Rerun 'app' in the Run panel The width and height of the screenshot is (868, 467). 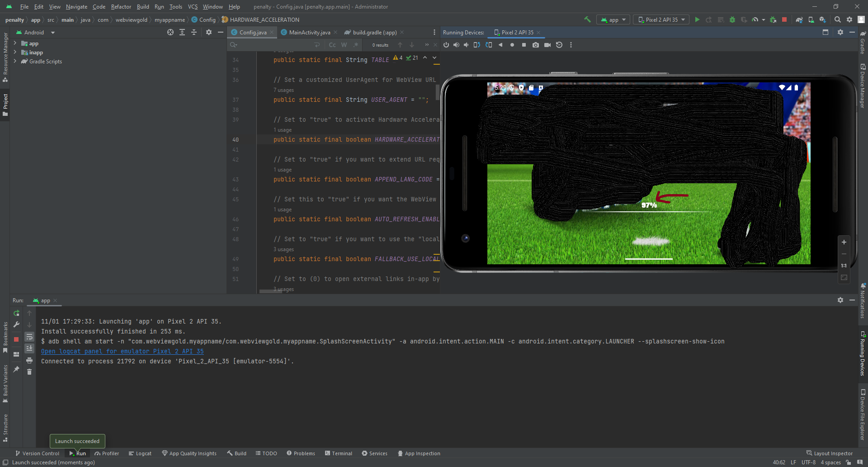coord(16,313)
